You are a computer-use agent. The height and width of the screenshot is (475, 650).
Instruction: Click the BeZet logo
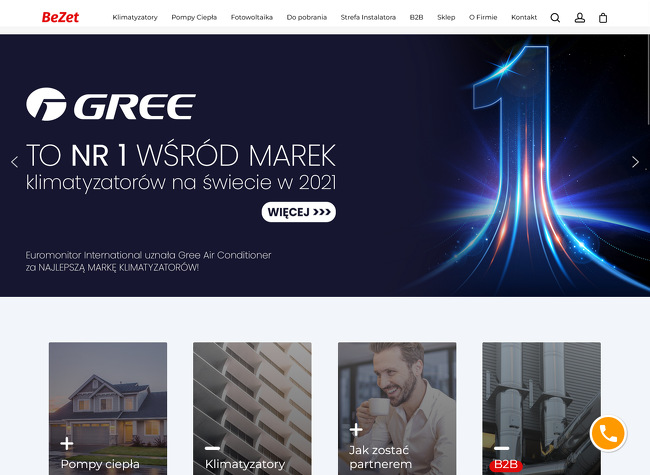coord(60,17)
